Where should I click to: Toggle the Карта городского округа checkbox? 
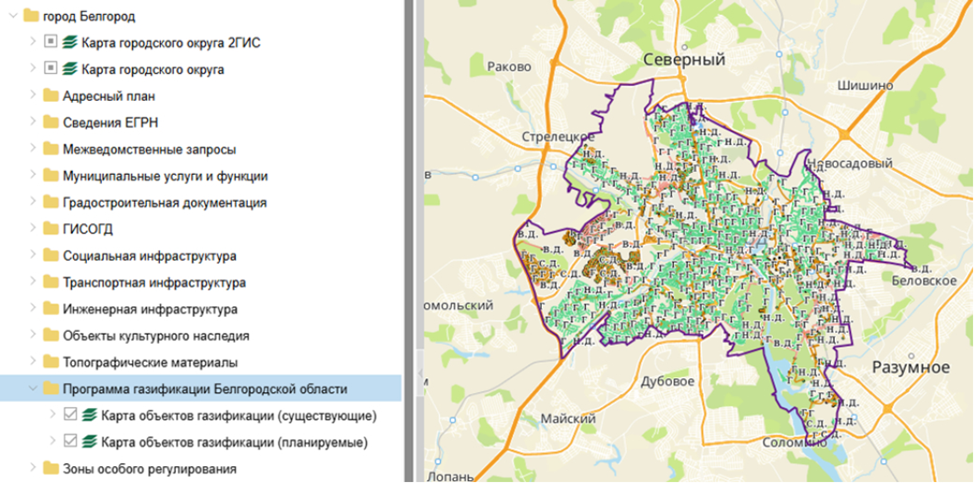[x=51, y=70]
